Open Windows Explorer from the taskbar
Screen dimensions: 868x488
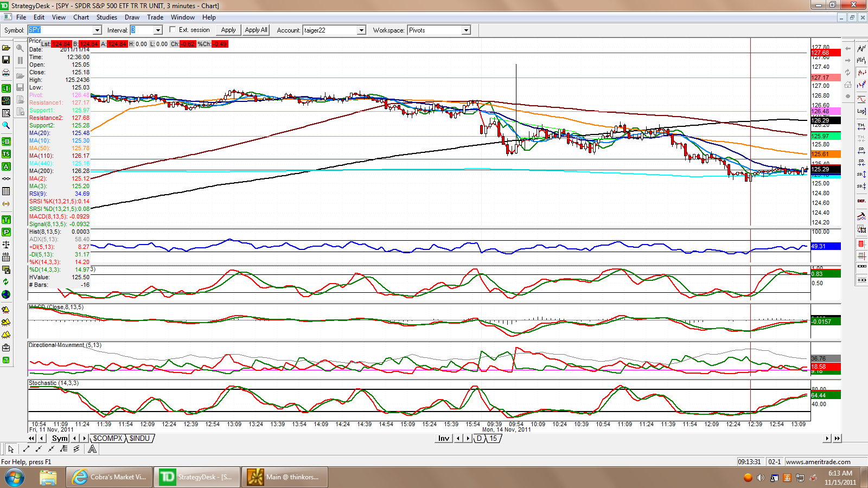click(x=48, y=477)
